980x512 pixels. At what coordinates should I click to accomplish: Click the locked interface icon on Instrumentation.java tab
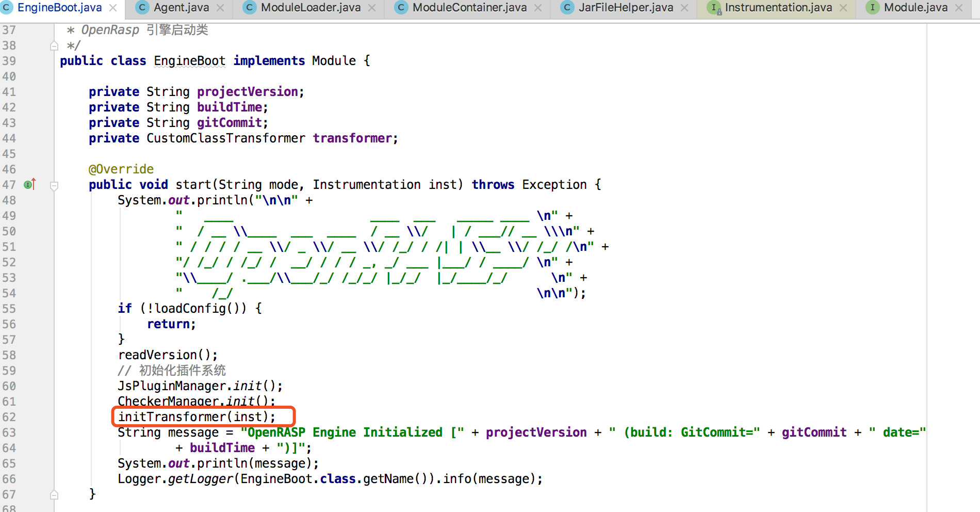[x=714, y=8]
